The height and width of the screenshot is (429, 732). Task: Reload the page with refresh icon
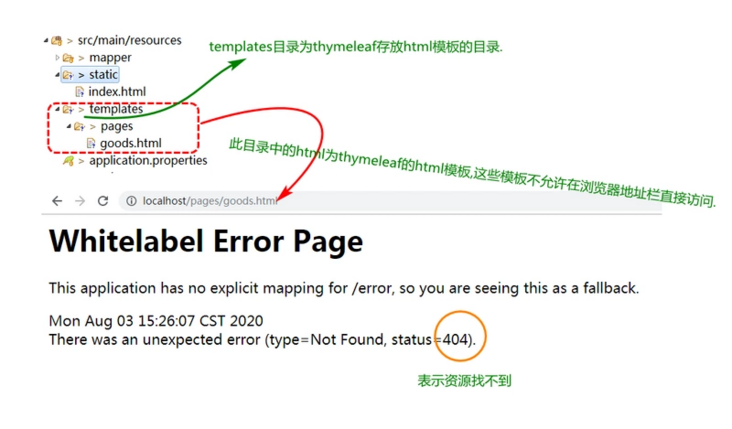(103, 201)
